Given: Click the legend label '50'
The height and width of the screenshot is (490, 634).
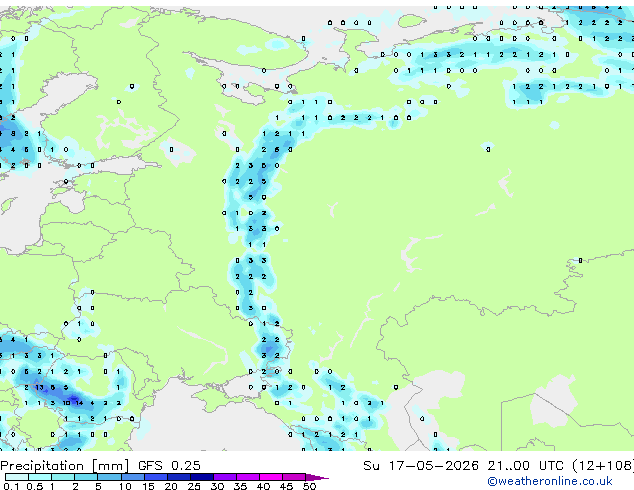Looking at the screenshot, I should point(310,486).
